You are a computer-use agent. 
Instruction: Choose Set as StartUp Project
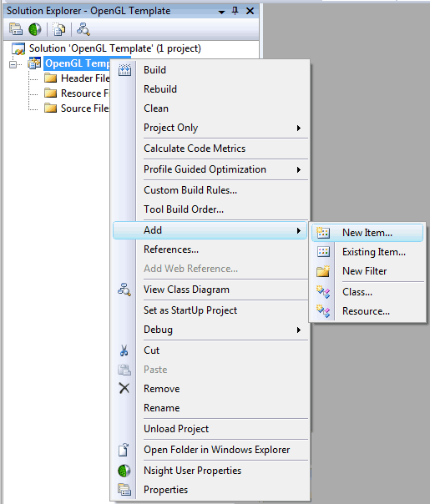[190, 310]
